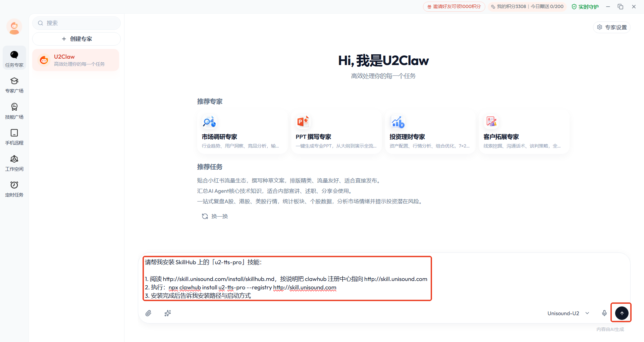The image size is (644, 342).
Task: Select the AI Agent核心技术知识 task
Action: click(275, 191)
